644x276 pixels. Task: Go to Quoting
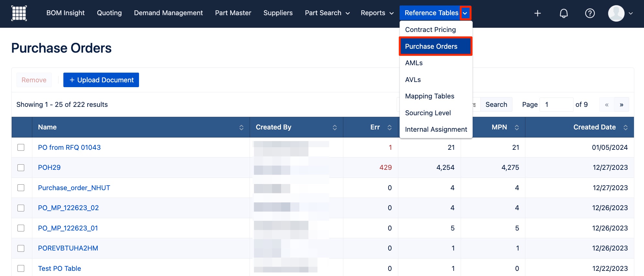109,13
